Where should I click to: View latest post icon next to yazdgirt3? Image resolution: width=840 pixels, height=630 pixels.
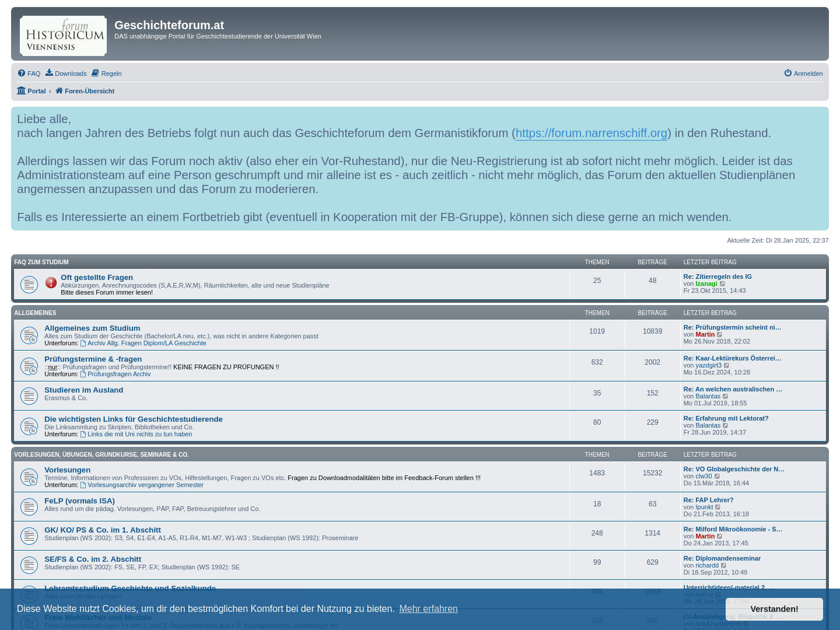727,366
